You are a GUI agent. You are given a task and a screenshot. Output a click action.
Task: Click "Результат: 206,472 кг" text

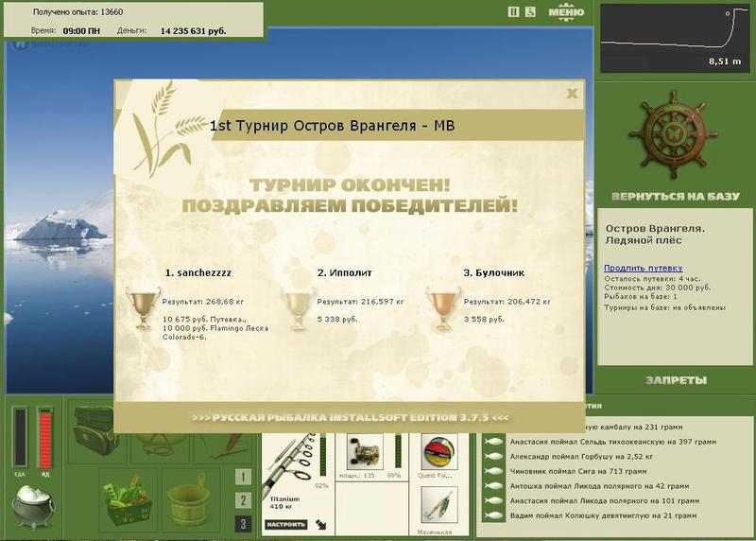pyautogui.click(x=507, y=302)
